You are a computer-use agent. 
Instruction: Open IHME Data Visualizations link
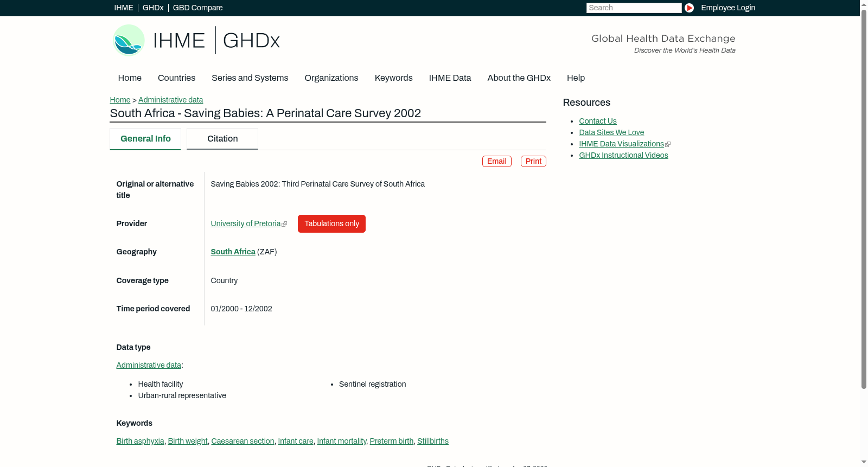[621, 144]
